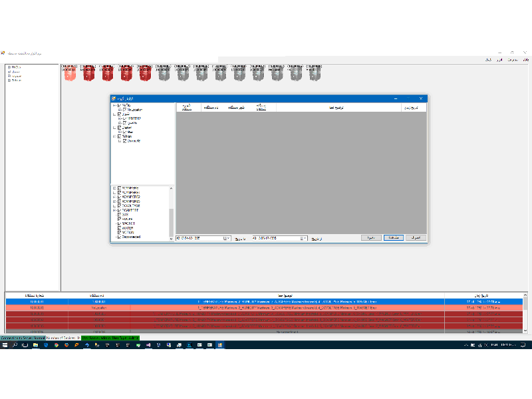This screenshot has height=399, width=532.
Task: Toggle the Disconnected checkbox
Action: tap(120, 237)
